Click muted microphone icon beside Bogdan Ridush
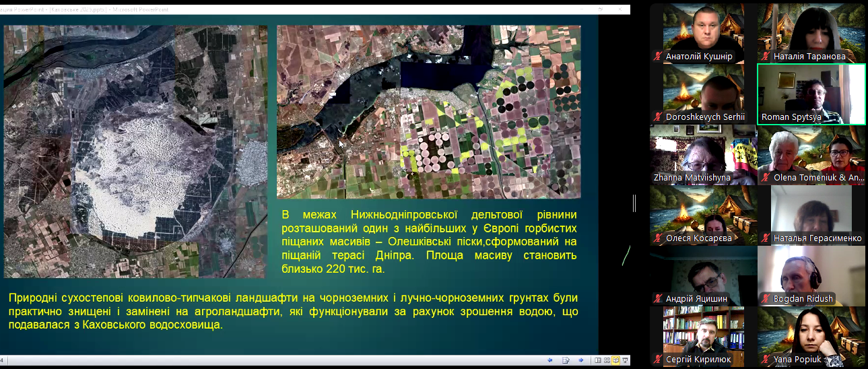This screenshot has width=868, height=369. pyautogui.click(x=766, y=299)
